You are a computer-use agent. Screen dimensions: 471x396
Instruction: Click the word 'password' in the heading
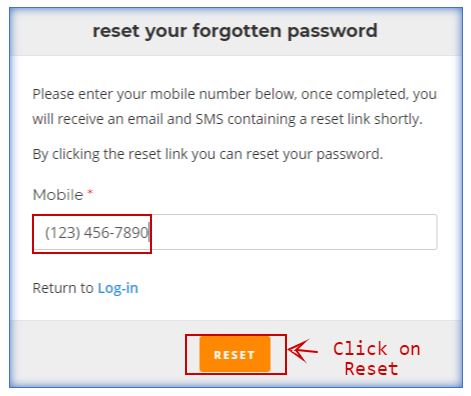[x=332, y=32]
